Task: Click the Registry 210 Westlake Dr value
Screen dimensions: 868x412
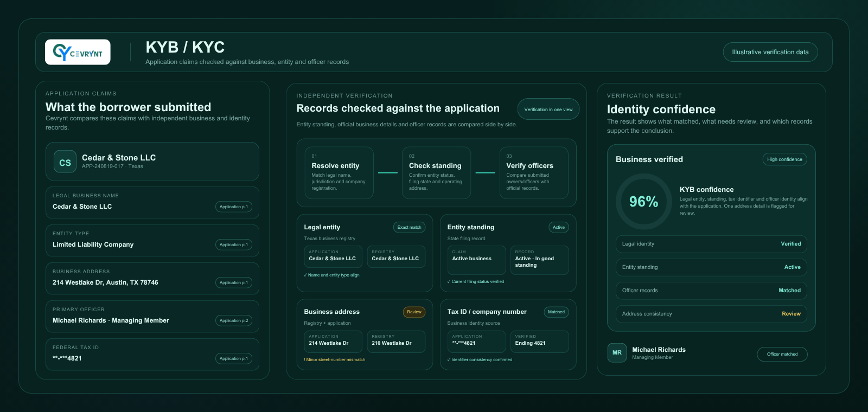Action: point(397,342)
